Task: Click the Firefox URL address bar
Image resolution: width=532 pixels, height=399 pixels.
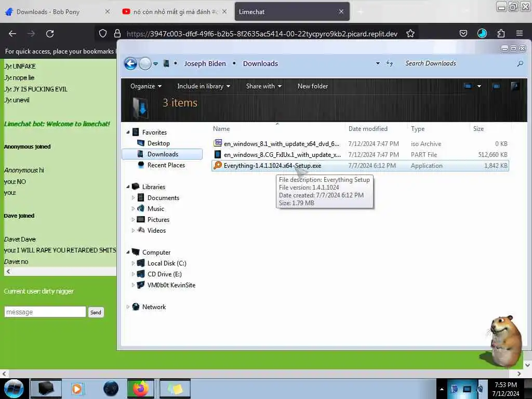Action: (x=262, y=34)
